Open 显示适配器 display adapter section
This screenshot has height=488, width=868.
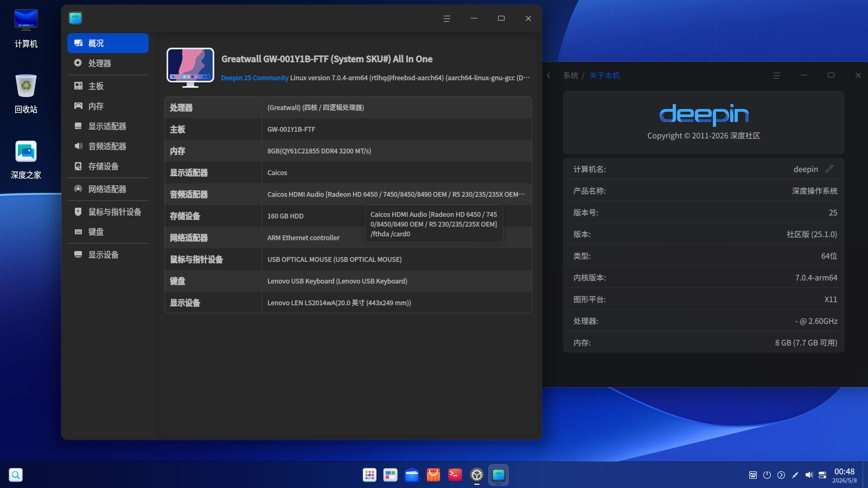tap(108, 126)
